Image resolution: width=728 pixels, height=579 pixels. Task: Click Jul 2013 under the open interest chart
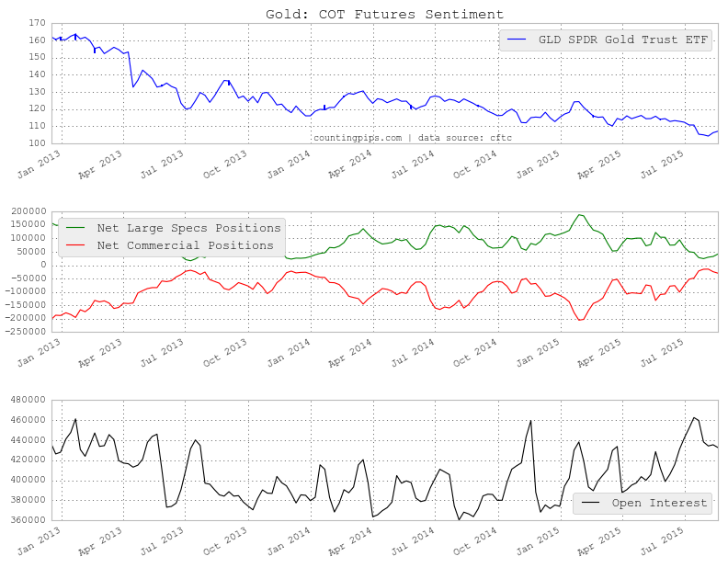click(163, 541)
